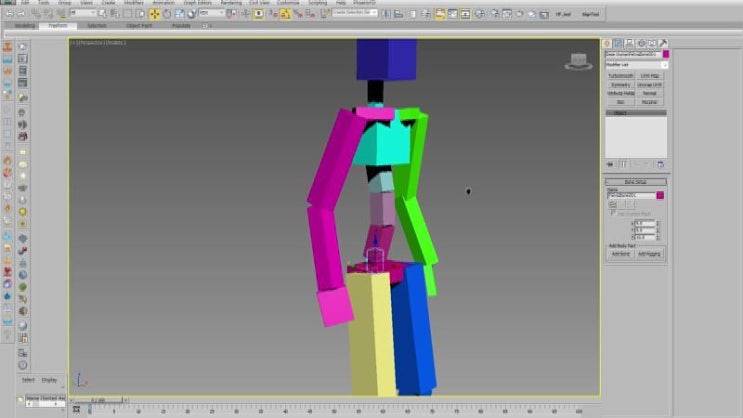
Task: Choose the Select and Scale tool
Action: point(179,14)
